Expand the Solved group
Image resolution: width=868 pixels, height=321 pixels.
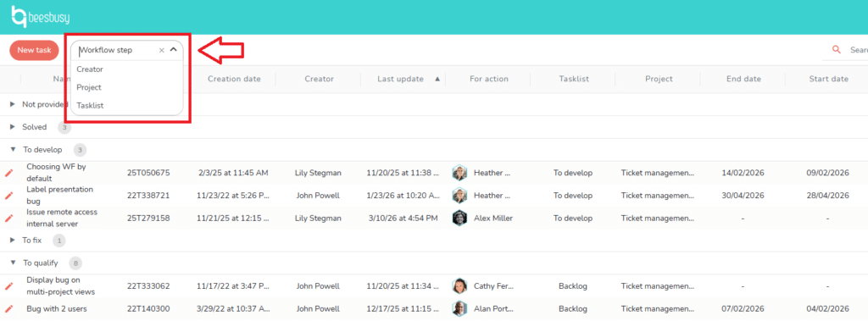(x=13, y=127)
